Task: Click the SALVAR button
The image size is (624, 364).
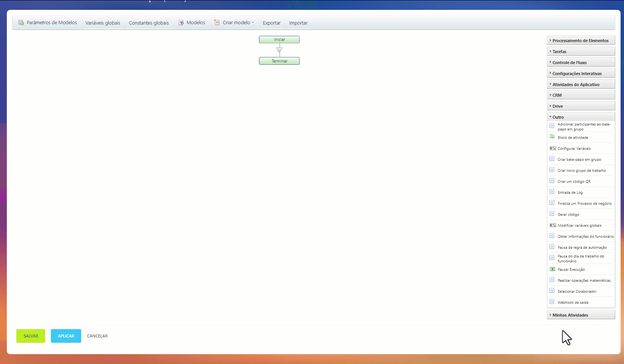Action: click(x=30, y=336)
